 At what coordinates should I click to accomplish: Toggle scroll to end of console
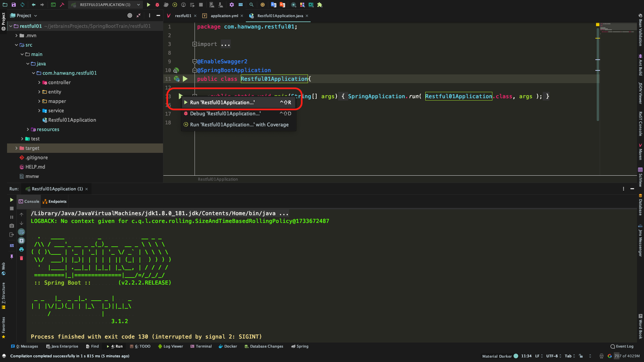point(21,241)
